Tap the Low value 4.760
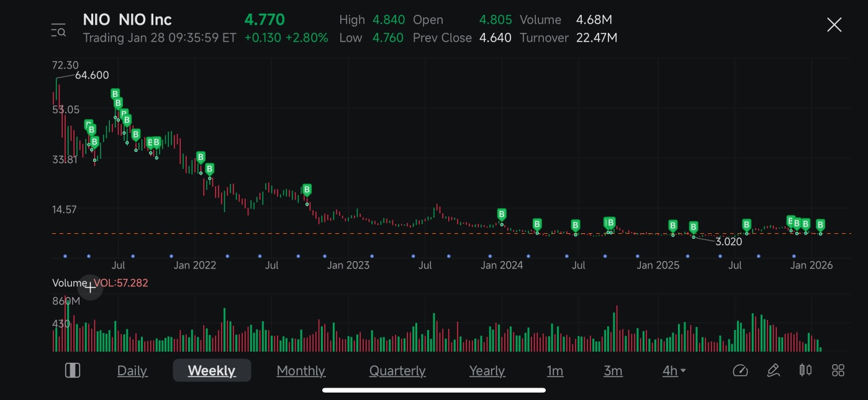 point(389,38)
